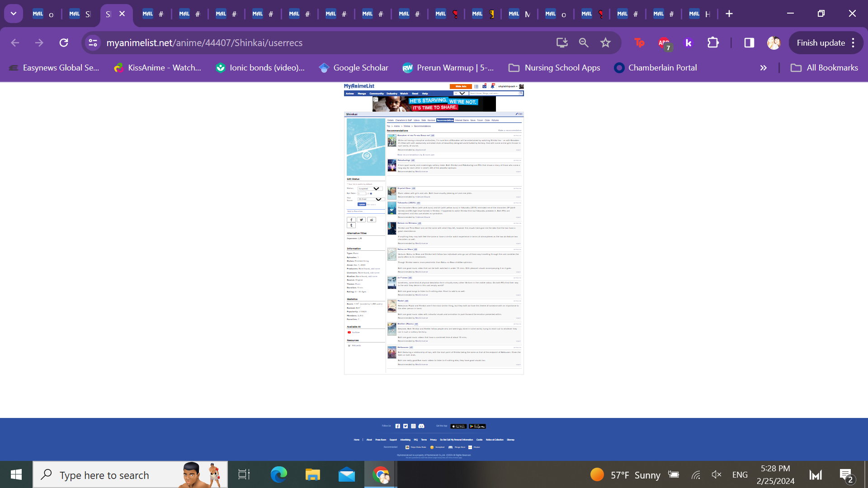Click the blue Update button
Screen dimensions: 868x488
[361, 204]
